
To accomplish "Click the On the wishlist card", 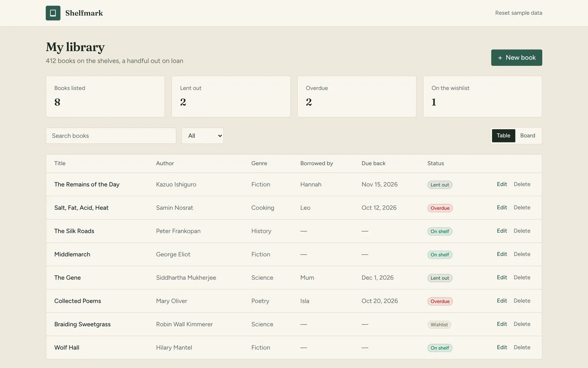I will coord(483,96).
